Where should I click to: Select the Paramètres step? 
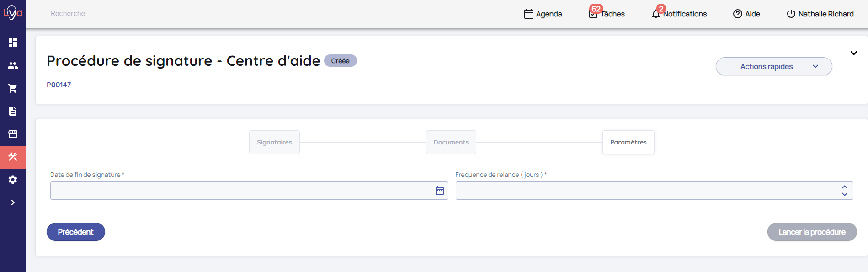coord(628,142)
